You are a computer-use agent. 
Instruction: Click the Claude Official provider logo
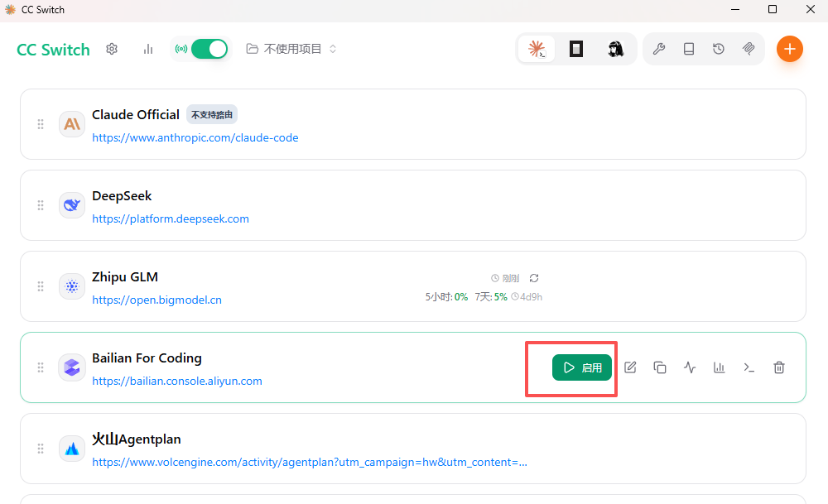click(x=72, y=124)
